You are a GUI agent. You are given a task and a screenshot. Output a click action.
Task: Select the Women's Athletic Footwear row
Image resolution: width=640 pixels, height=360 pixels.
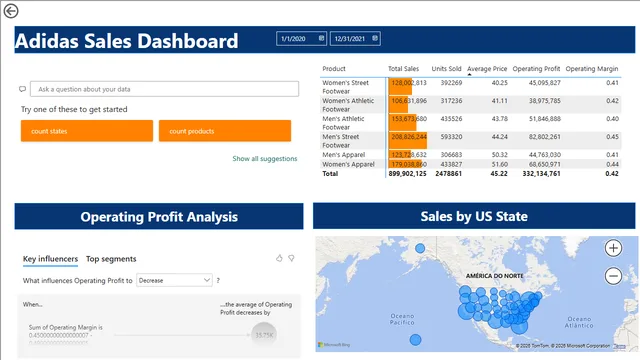471,104
